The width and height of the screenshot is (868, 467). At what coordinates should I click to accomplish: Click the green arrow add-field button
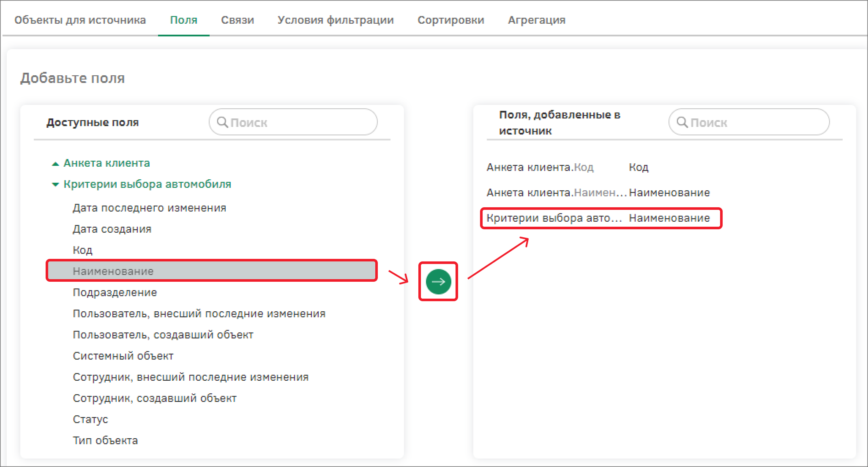click(438, 281)
